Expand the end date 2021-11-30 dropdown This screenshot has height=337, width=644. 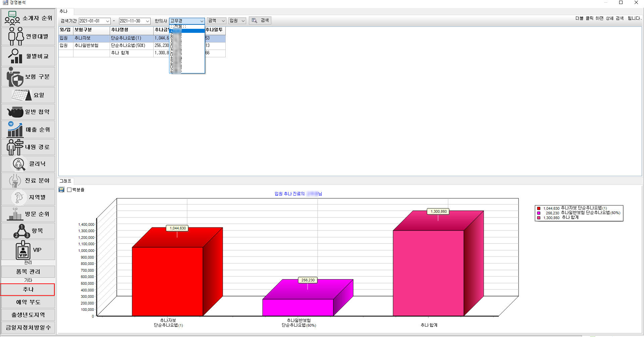pos(147,21)
